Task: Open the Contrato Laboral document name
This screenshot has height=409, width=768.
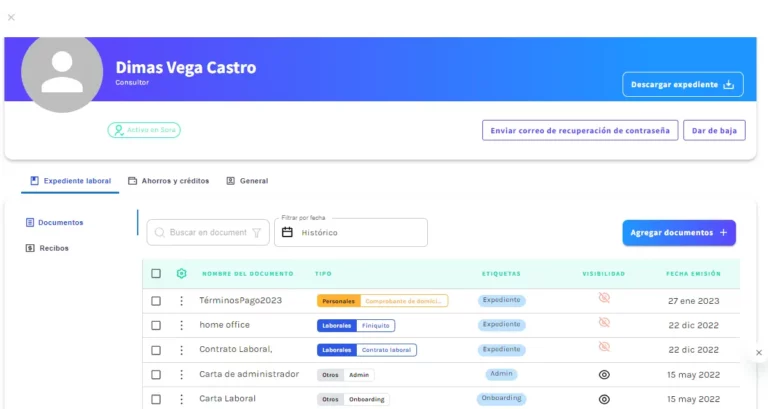Action: (x=236, y=349)
